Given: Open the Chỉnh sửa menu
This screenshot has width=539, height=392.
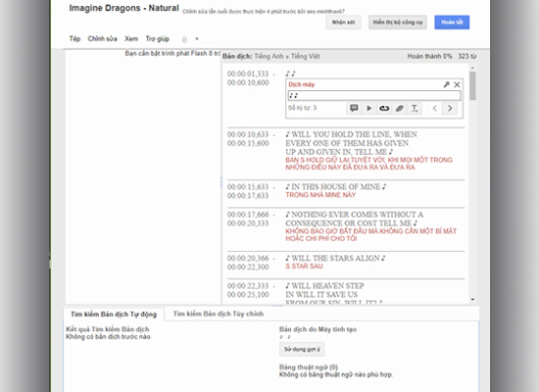Looking at the screenshot, I should pos(102,38).
